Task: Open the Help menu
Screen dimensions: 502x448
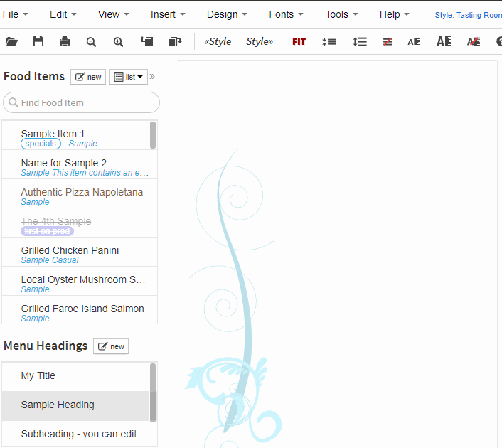Action: coord(394,14)
